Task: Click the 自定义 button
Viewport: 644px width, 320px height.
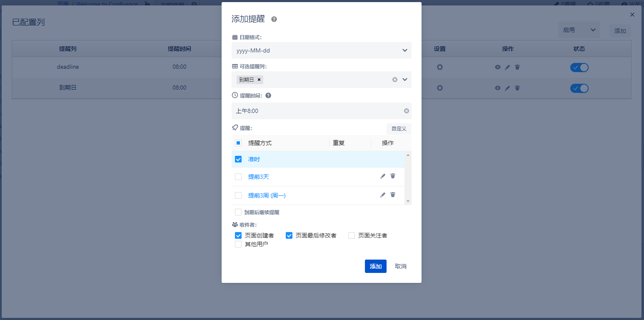Action: pos(399,129)
